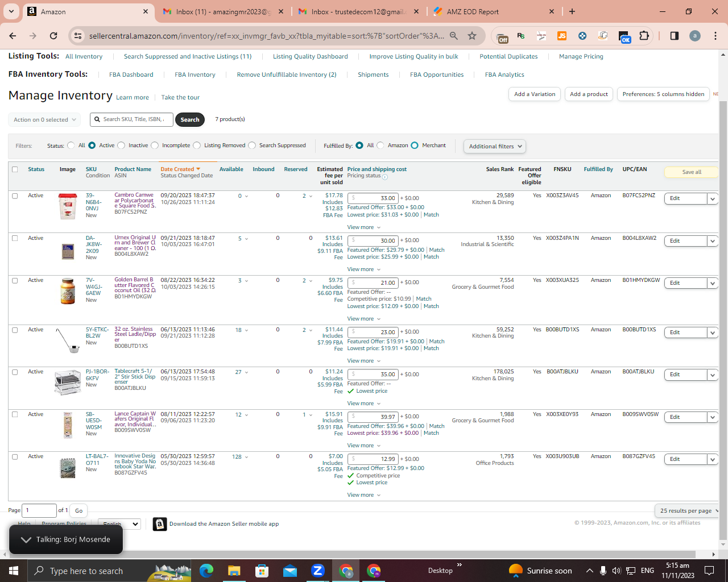728x582 pixels.
Task: Tick the select-all checkbox in the table header
Action: (x=15, y=169)
